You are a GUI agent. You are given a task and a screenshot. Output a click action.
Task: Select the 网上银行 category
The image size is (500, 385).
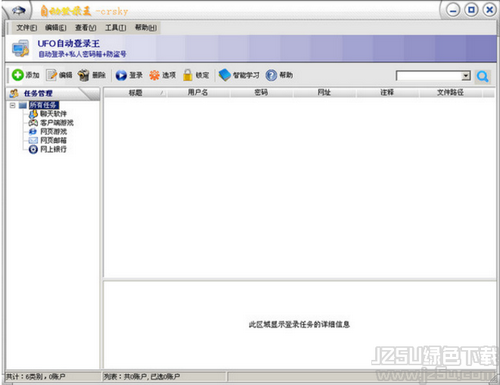[x=53, y=149]
